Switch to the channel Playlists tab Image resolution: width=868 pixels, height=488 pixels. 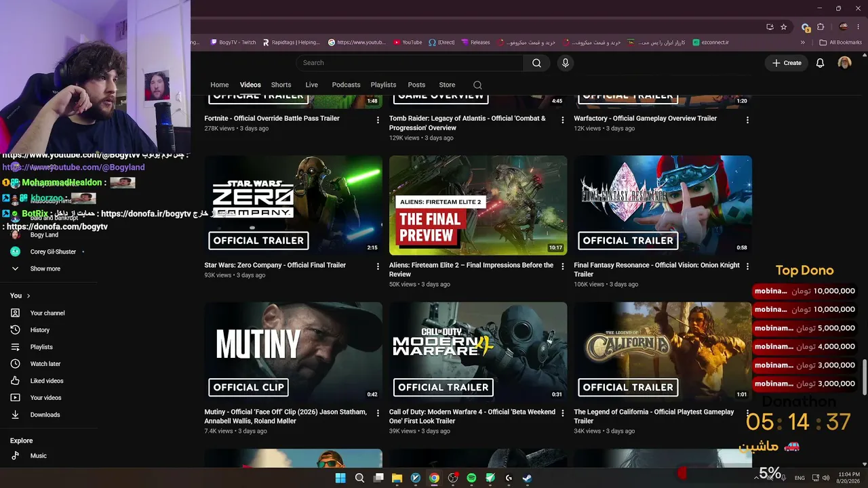tap(383, 85)
